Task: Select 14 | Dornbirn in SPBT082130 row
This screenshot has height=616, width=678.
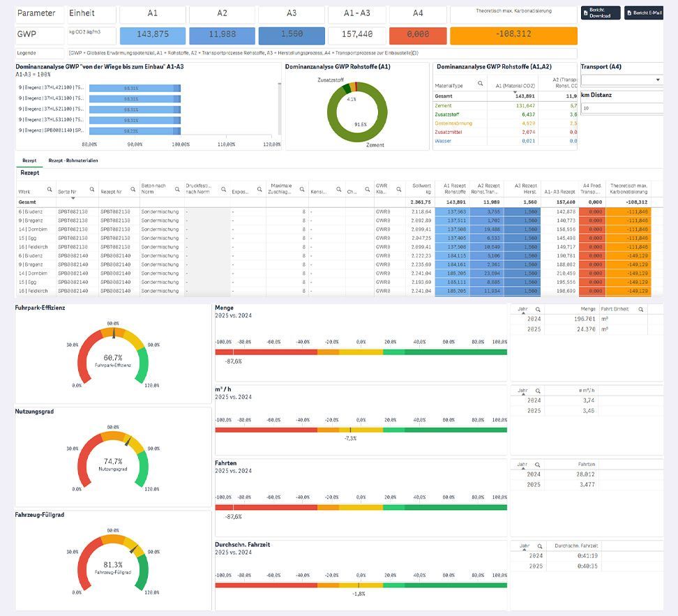Action: (33, 230)
